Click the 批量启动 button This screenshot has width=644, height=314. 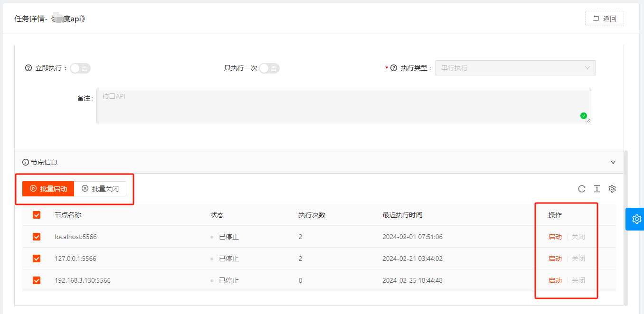click(x=48, y=189)
